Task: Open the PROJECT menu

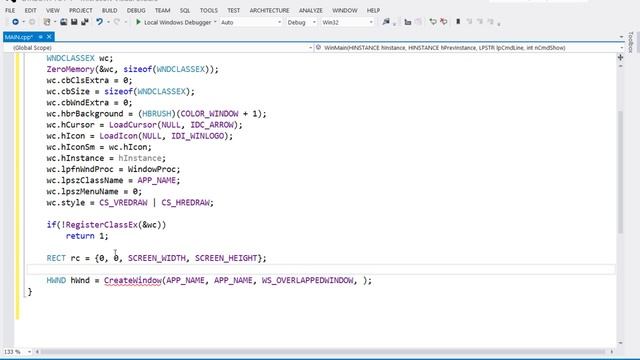Action: click(x=80, y=10)
